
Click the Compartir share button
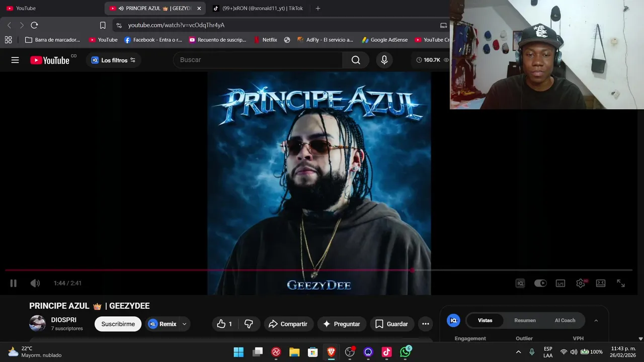[x=288, y=324]
